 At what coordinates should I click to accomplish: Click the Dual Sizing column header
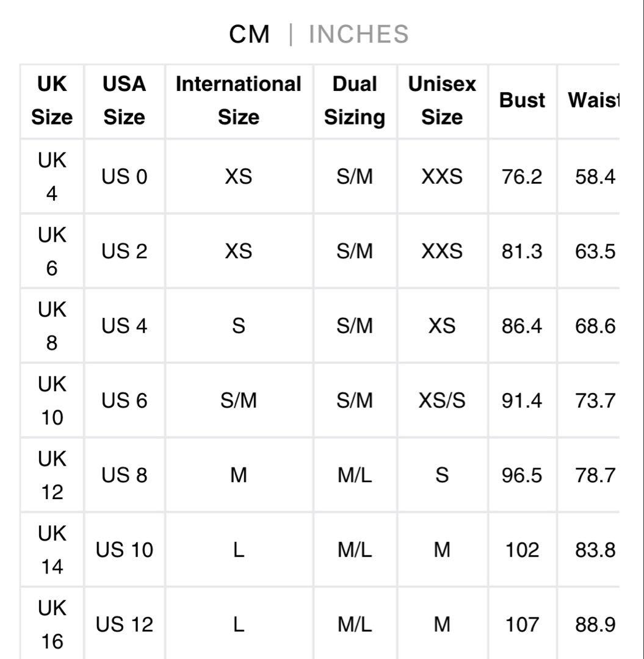tap(355, 101)
